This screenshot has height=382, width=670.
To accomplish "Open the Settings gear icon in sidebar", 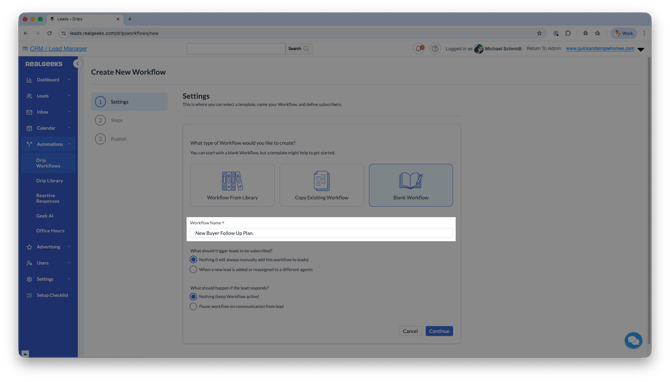I will coord(29,279).
